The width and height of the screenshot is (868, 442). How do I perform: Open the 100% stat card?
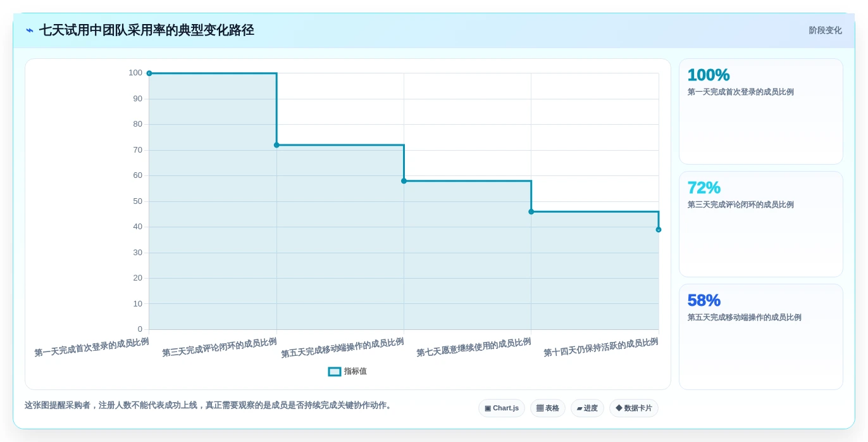coord(761,111)
